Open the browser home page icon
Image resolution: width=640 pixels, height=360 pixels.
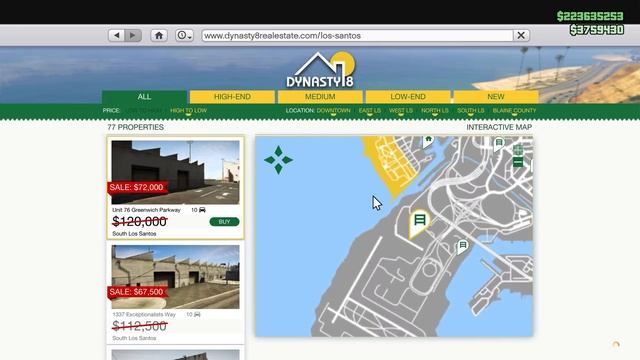[159, 36]
